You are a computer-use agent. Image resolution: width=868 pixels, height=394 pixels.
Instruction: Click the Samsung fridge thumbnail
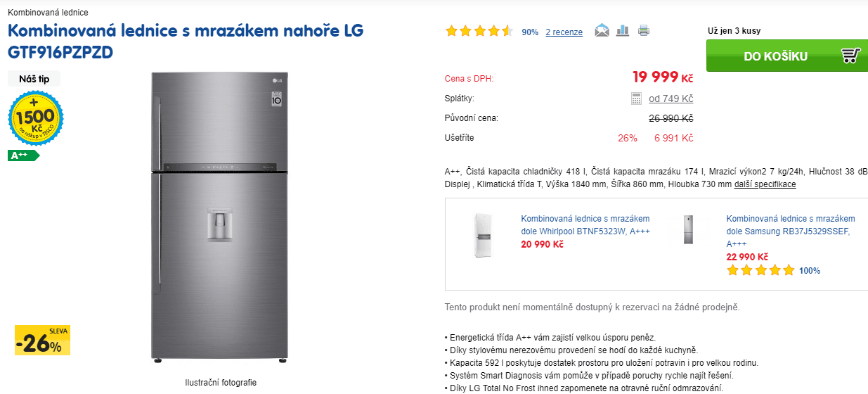689,229
